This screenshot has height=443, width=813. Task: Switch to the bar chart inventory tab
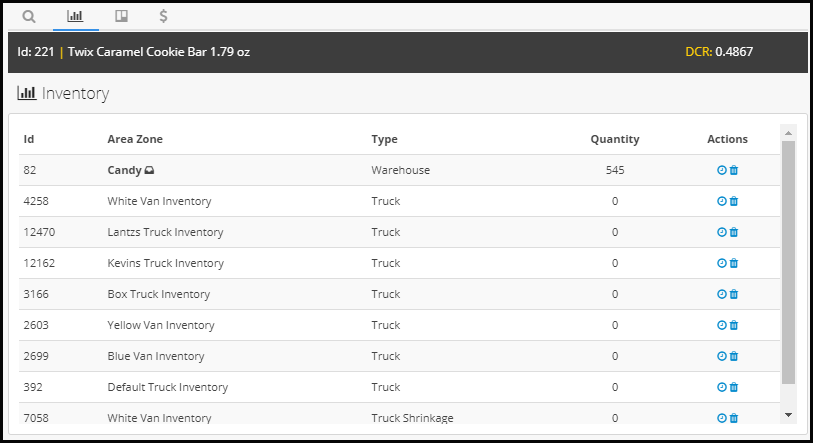[x=75, y=16]
